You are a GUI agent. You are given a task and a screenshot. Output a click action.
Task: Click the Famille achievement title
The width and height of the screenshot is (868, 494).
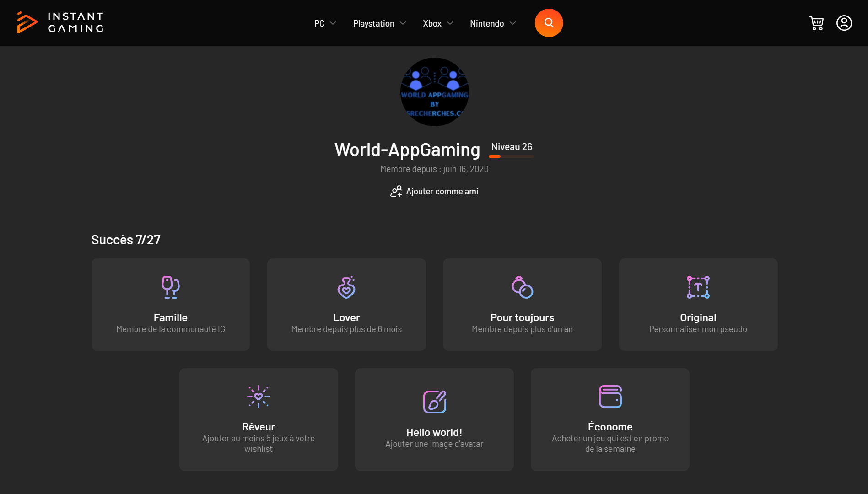tap(171, 317)
